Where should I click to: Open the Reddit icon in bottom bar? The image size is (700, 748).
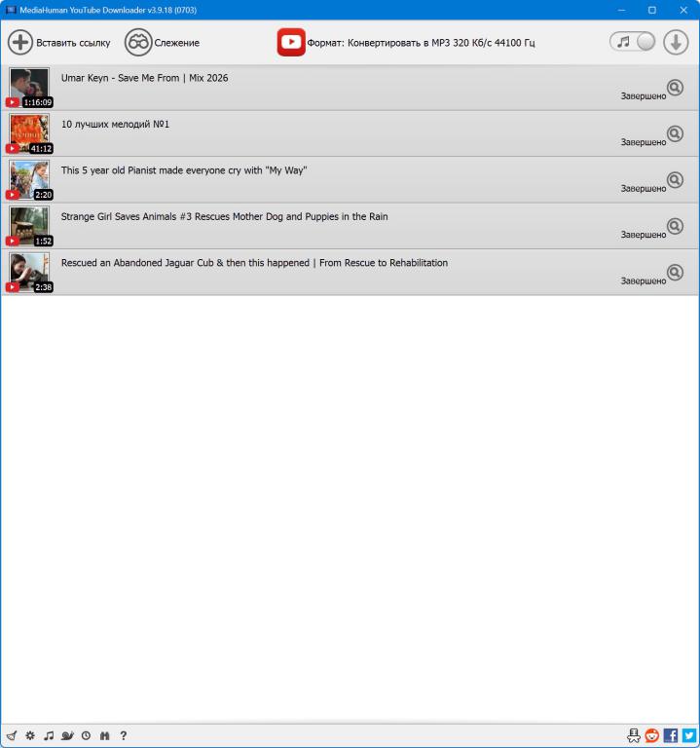tap(652, 736)
